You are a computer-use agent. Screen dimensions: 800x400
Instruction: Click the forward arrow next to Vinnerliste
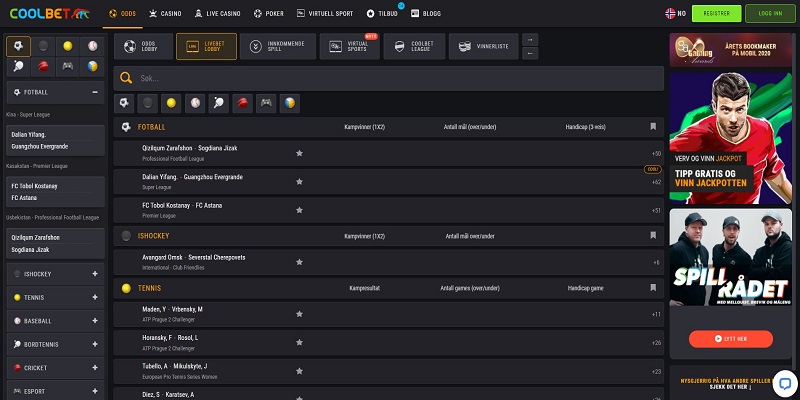[530, 40]
